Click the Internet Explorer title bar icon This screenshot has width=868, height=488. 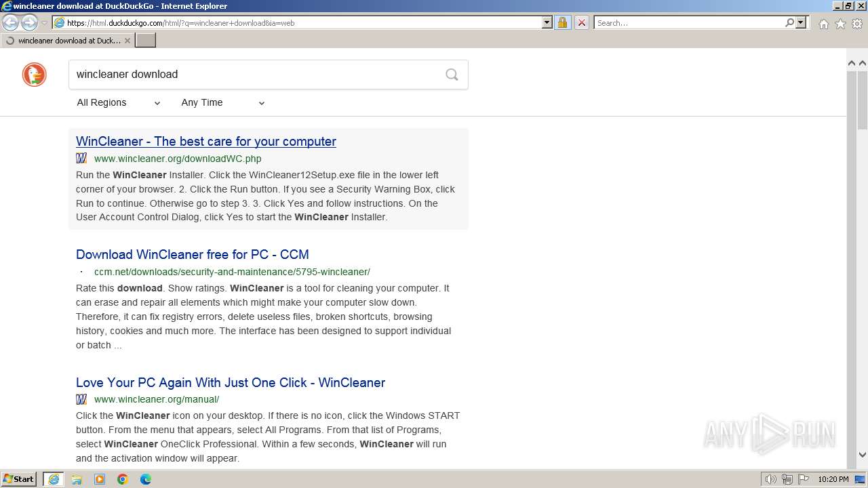pyautogui.click(x=6, y=5)
